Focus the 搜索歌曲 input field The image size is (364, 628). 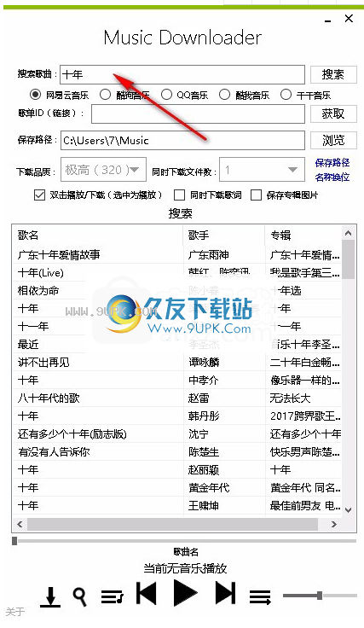pos(182,74)
